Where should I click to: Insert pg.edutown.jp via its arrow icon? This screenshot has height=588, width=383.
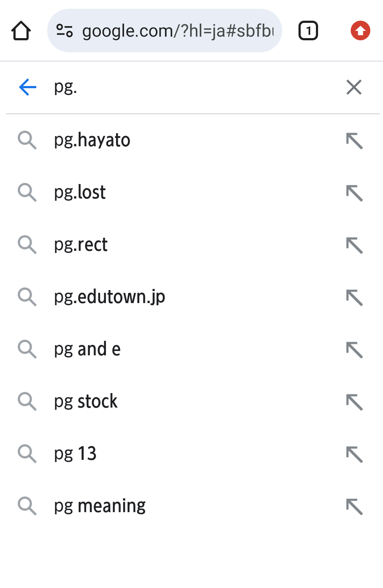(x=354, y=298)
